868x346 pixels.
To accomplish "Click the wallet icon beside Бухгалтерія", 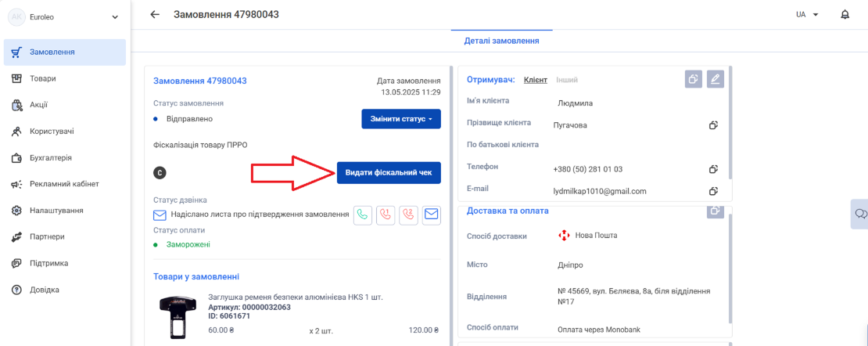I will click(x=16, y=158).
